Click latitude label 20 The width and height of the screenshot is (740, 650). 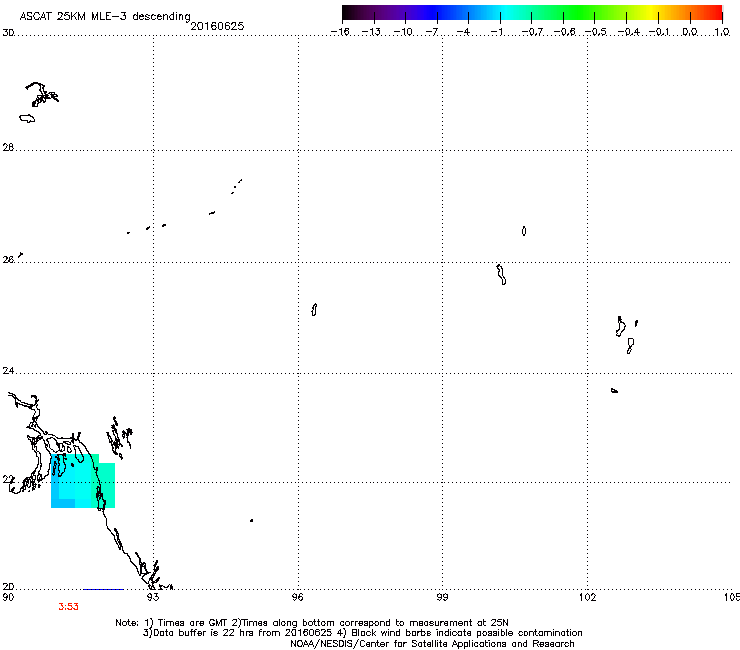coord(8,587)
